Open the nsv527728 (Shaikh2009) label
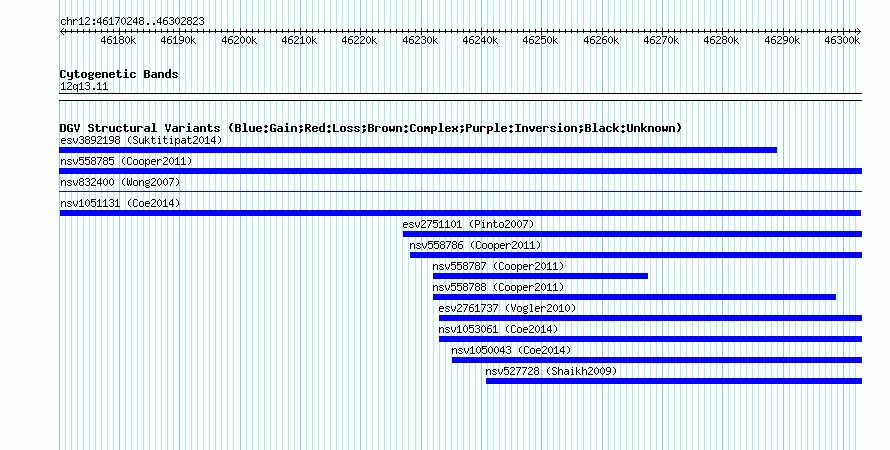Viewport: 890px width, 450px height. (551, 371)
